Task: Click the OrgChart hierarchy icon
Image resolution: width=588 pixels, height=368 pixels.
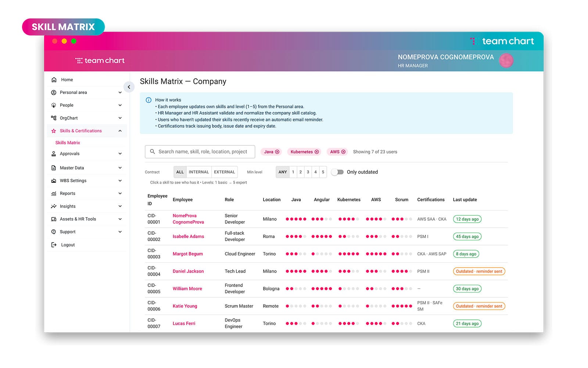Action: (x=54, y=118)
